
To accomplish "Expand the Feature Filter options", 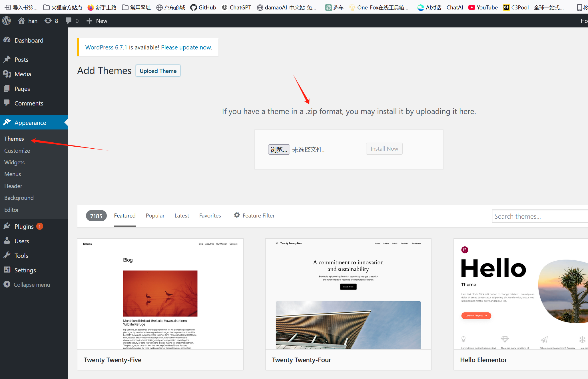I will [x=254, y=216].
